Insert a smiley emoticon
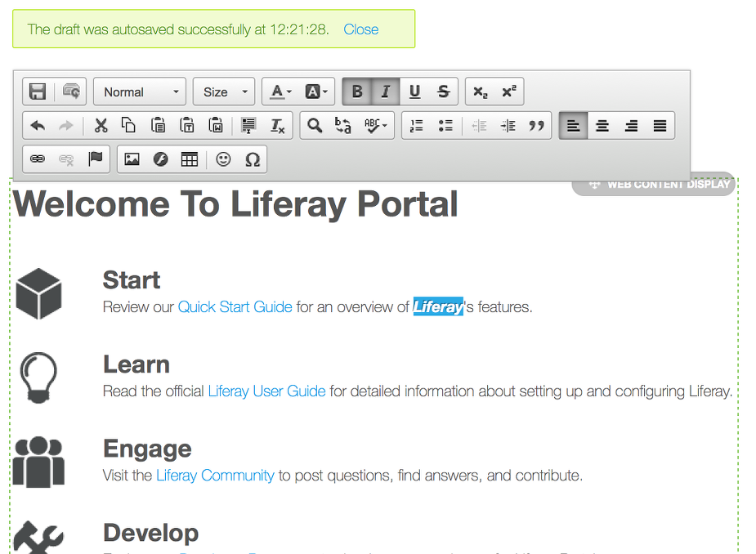The image size is (756, 554). pos(223,159)
